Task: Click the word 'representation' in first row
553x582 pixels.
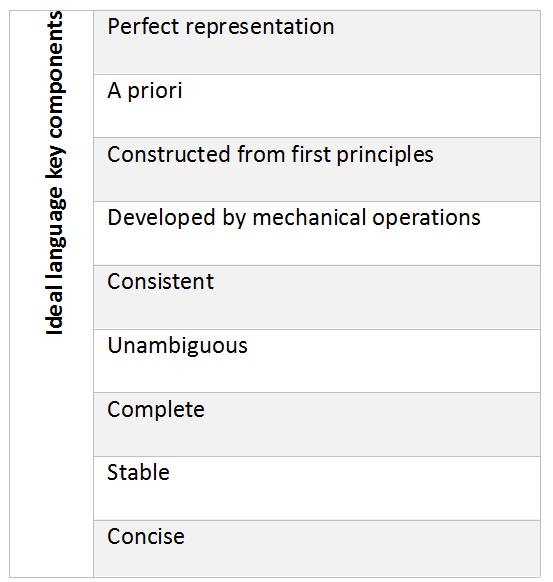Action: pyautogui.click(x=260, y=28)
